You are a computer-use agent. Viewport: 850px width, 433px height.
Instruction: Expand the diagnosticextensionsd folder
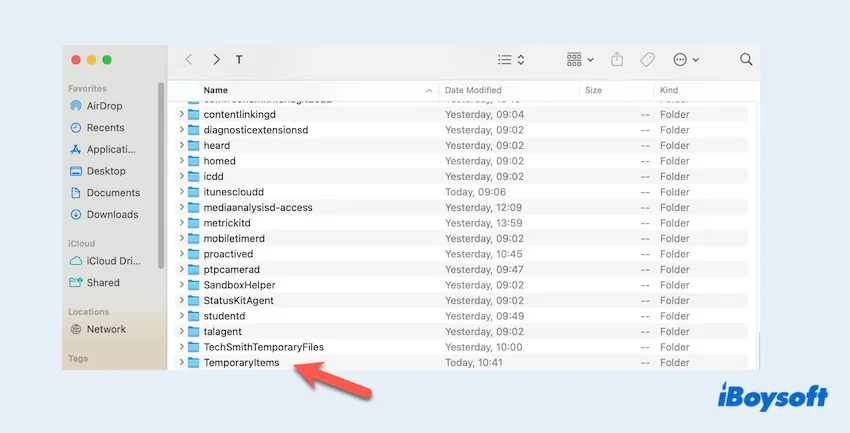click(182, 130)
